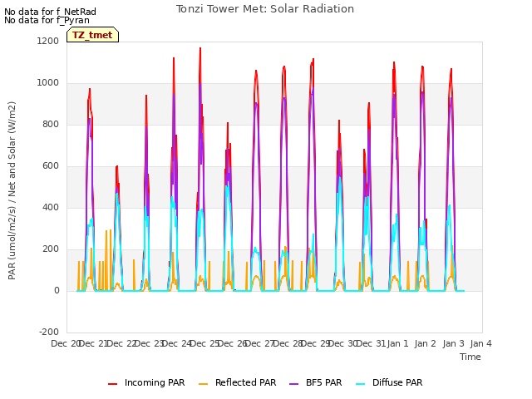Click the 800 y-axis tick label
The image size is (532, 399).
click(x=51, y=124)
